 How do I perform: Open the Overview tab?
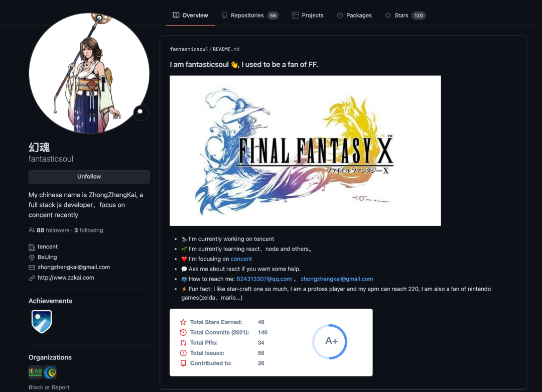[x=190, y=15]
